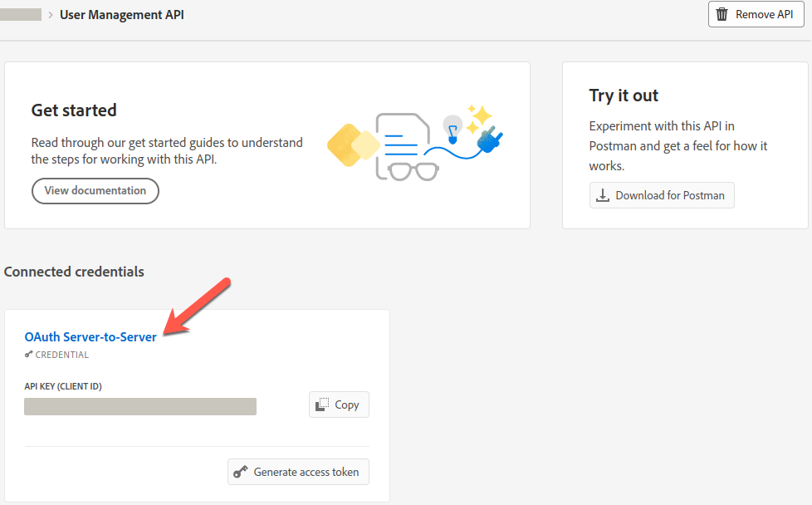The image size is (812, 505).
Task: Open the OAuth Server-to-Server credential
Action: pyautogui.click(x=90, y=336)
